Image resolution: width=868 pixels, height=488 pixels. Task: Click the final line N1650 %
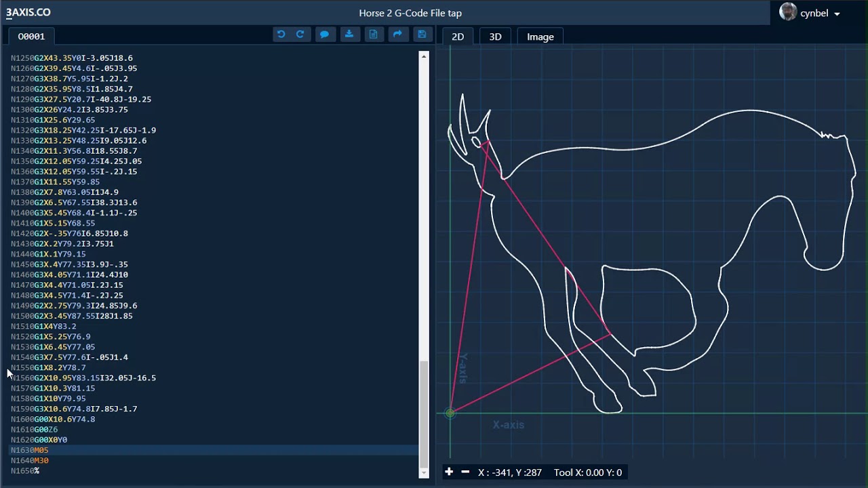[x=25, y=471]
